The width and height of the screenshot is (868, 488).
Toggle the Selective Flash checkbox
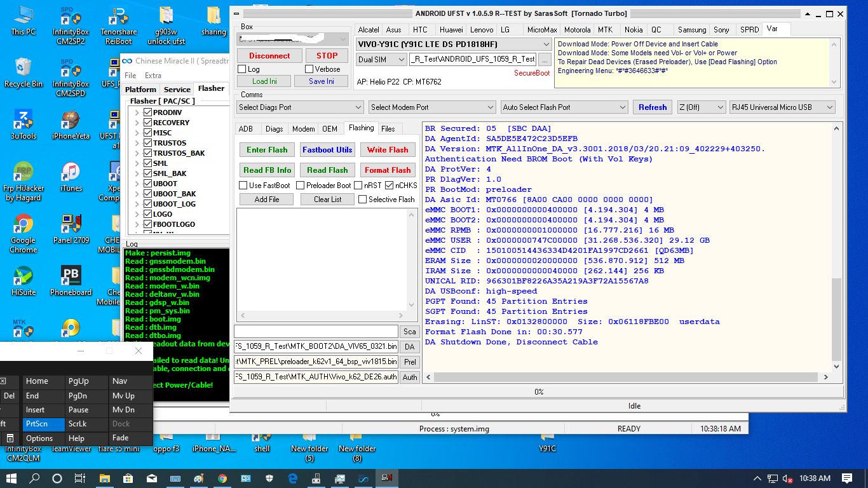click(363, 200)
